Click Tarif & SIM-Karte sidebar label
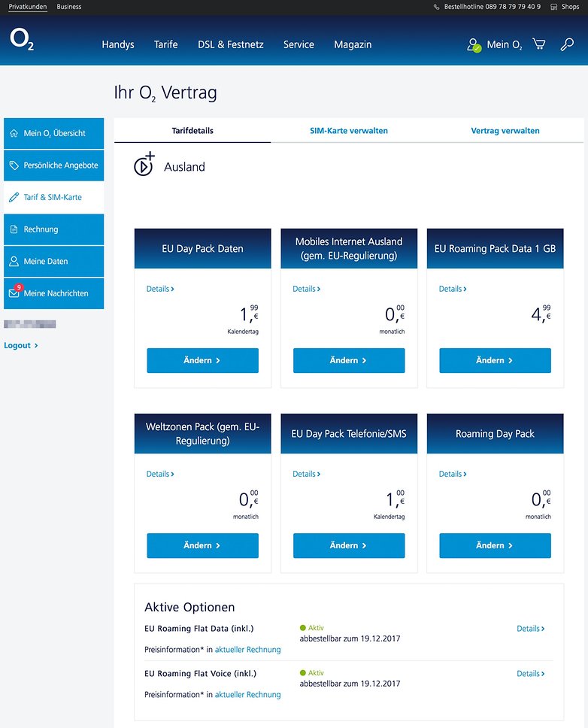 point(53,197)
